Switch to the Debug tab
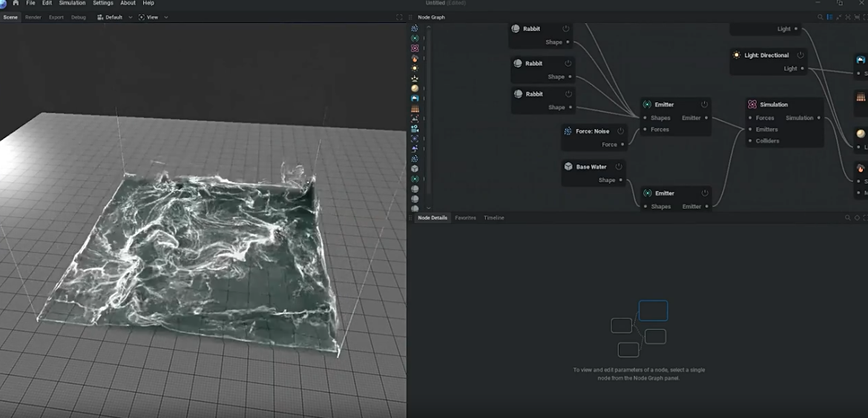Image resolution: width=868 pixels, height=418 pixels. tap(79, 17)
